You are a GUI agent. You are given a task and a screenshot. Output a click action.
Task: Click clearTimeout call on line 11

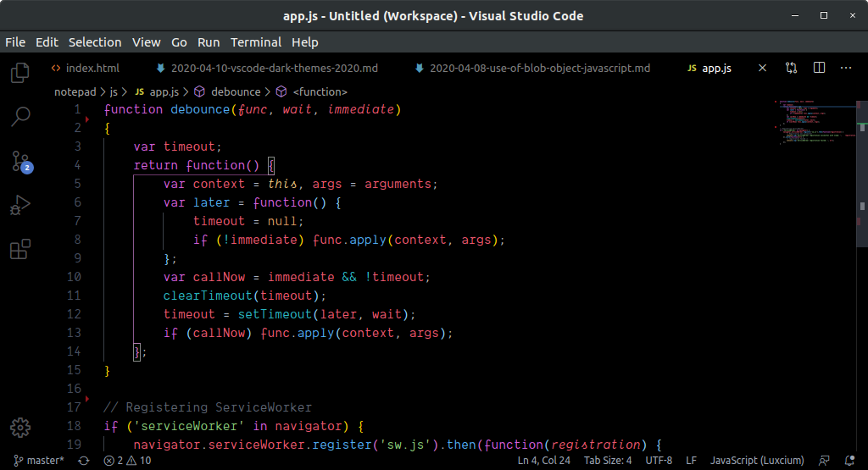(208, 296)
